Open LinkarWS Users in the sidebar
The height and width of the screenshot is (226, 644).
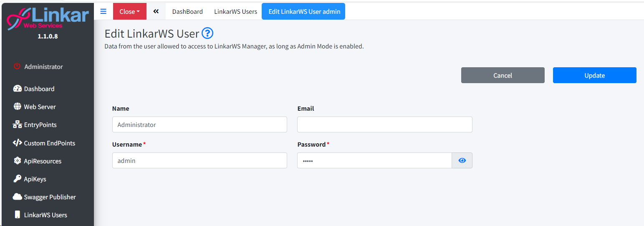[x=45, y=215]
